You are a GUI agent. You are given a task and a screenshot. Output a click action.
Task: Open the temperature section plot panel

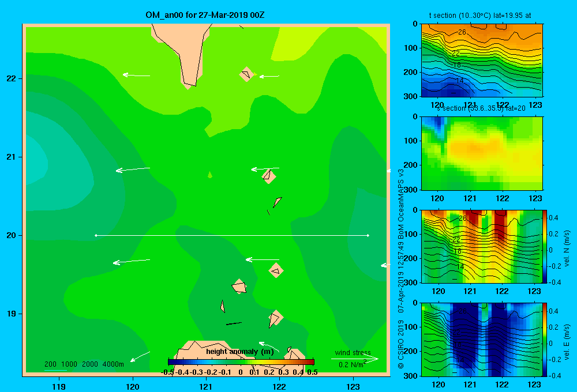pos(482,61)
